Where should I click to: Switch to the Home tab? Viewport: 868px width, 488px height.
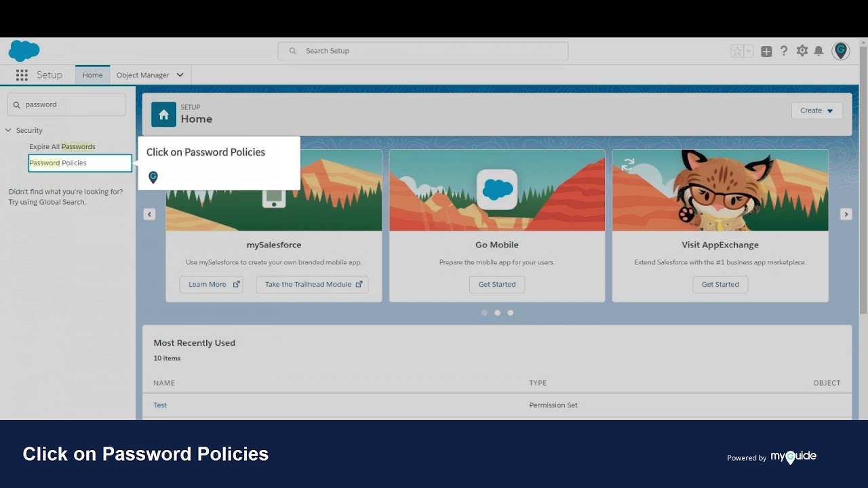pyautogui.click(x=92, y=75)
